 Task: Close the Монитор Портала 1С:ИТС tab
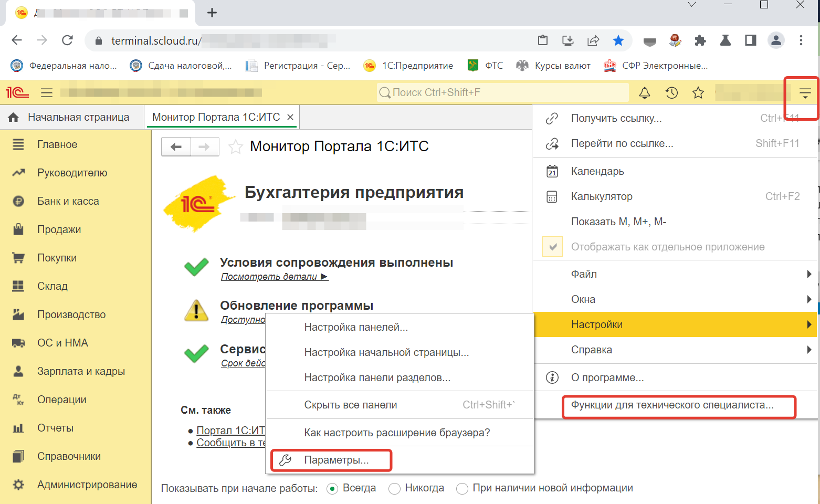point(290,117)
